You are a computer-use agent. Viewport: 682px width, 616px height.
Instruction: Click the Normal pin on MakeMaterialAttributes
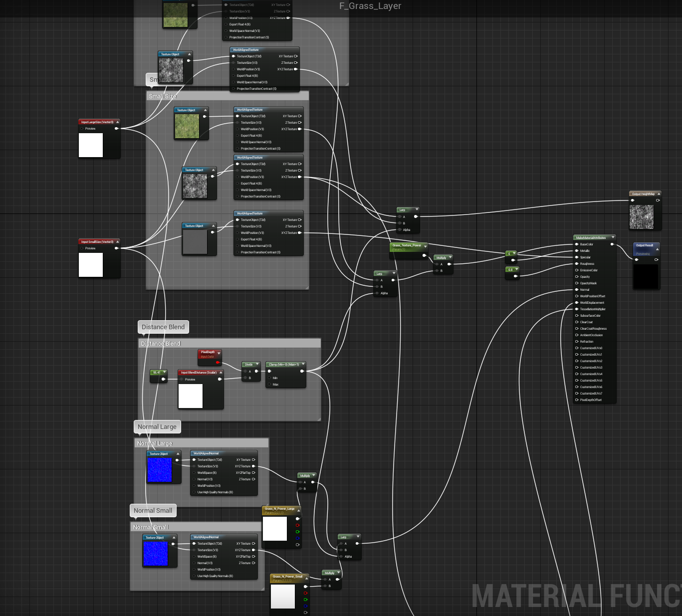[577, 290]
